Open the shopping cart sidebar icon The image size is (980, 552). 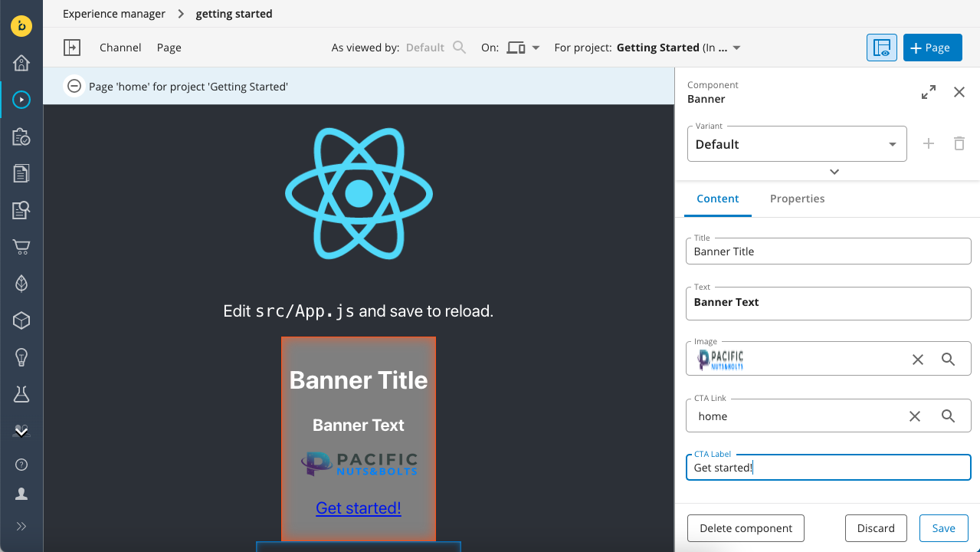pos(21,247)
